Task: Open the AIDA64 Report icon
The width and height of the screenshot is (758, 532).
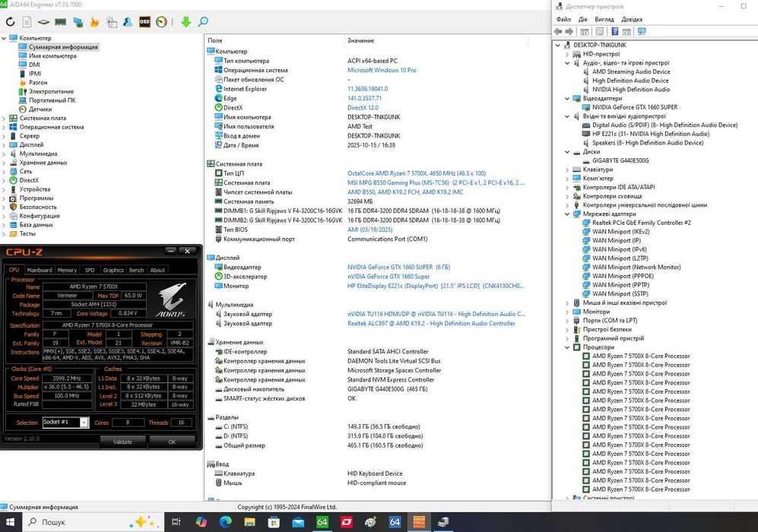Action: pyautogui.click(x=27, y=22)
